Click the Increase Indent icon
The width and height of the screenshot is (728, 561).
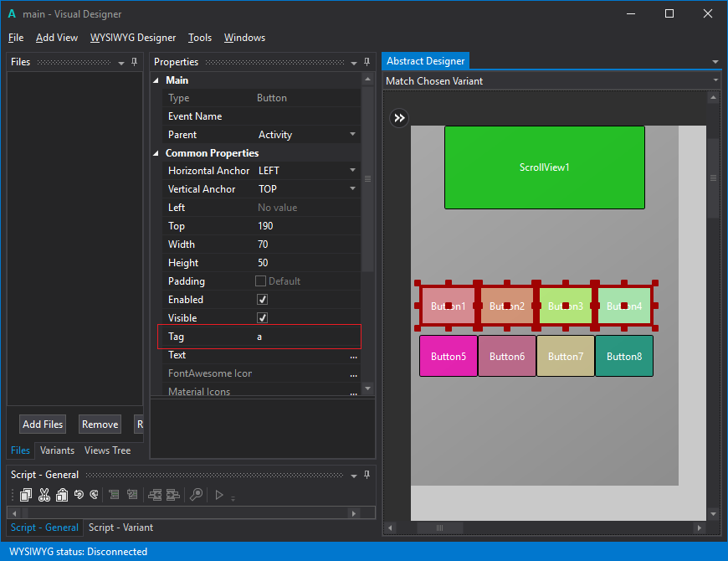click(x=172, y=495)
